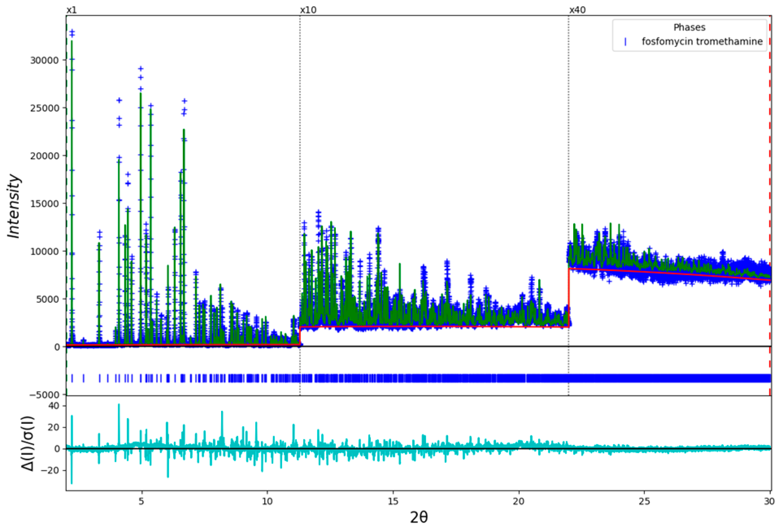Click the 15 tick on the 2θ axis
The width and height of the screenshot is (783, 532).
[x=393, y=501]
